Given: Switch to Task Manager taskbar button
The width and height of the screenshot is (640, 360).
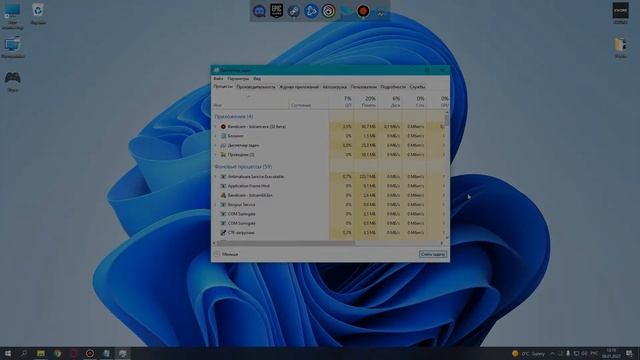Looking at the screenshot, I should [x=122, y=353].
